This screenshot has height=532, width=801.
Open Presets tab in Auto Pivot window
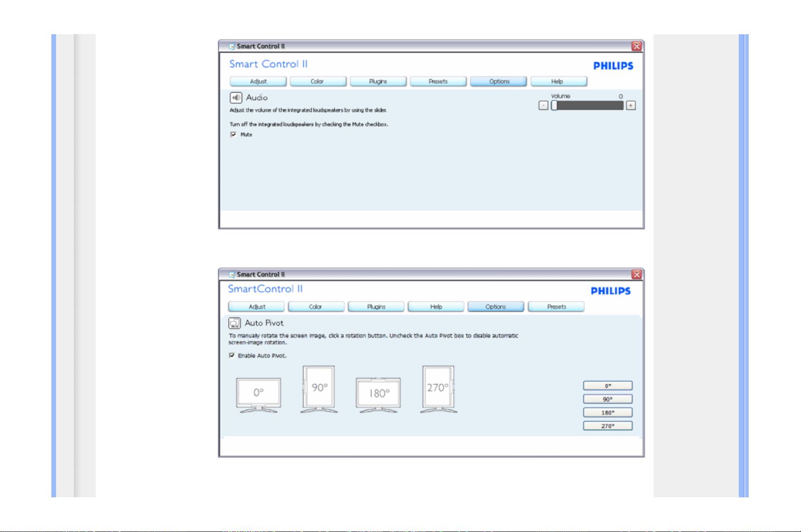[556, 307]
